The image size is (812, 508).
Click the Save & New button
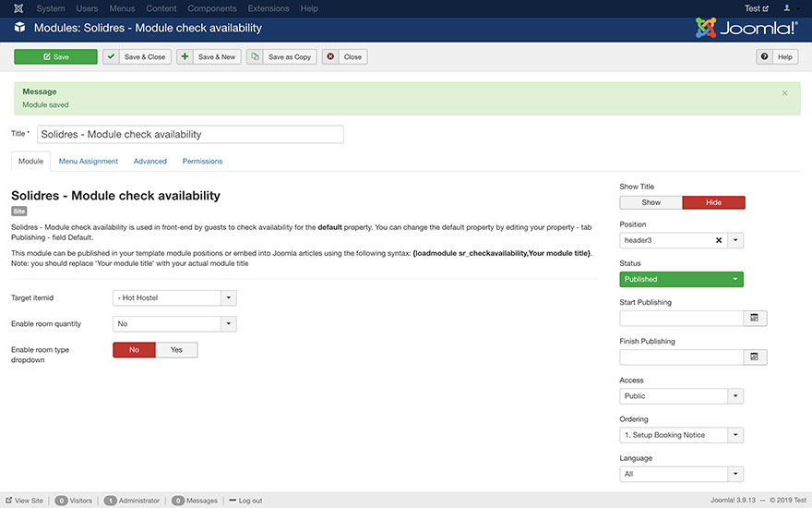click(x=209, y=56)
